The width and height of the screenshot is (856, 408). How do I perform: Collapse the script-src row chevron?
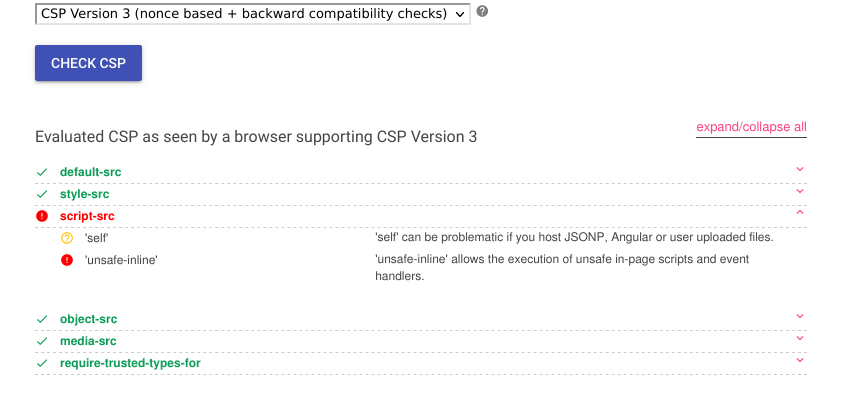pos(800,213)
